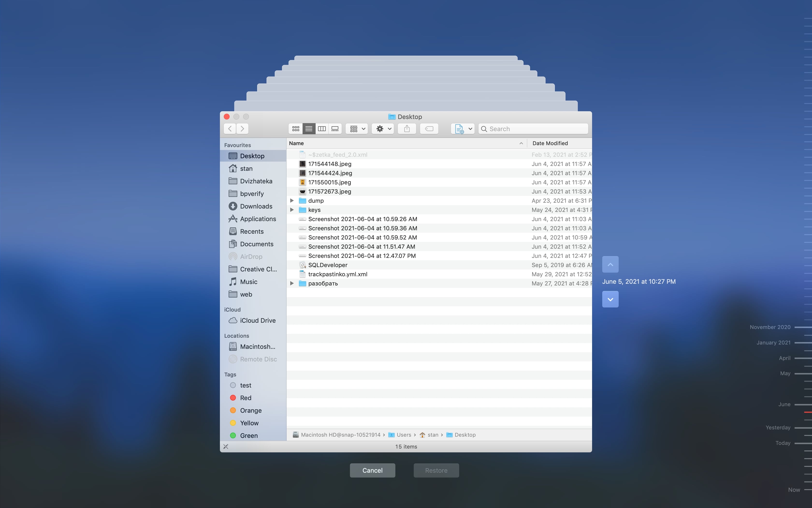Select Remote Disc in Locations
The width and height of the screenshot is (812, 508).
click(x=253, y=359)
